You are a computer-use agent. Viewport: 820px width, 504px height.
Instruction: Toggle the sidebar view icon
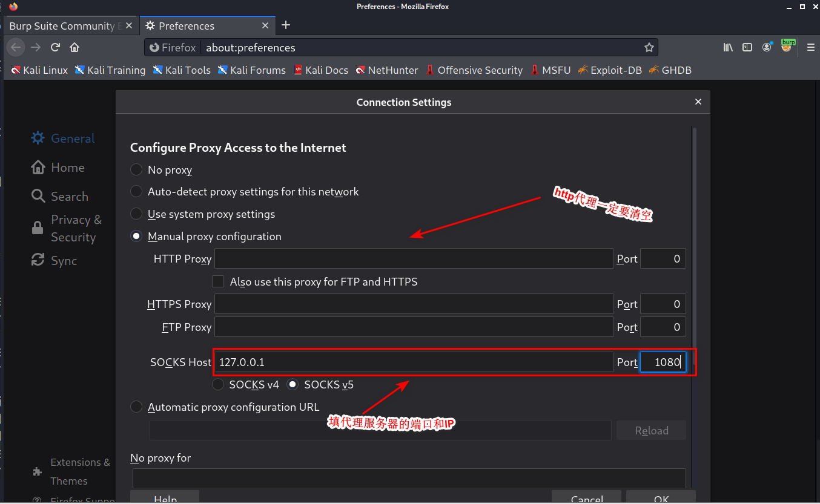click(x=747, y=47)
